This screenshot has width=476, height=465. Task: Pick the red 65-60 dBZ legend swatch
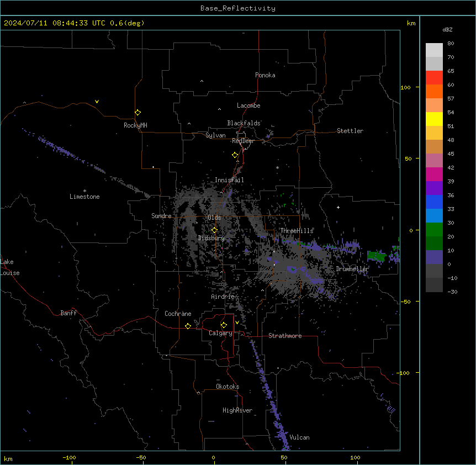click(x=434, y=77)
